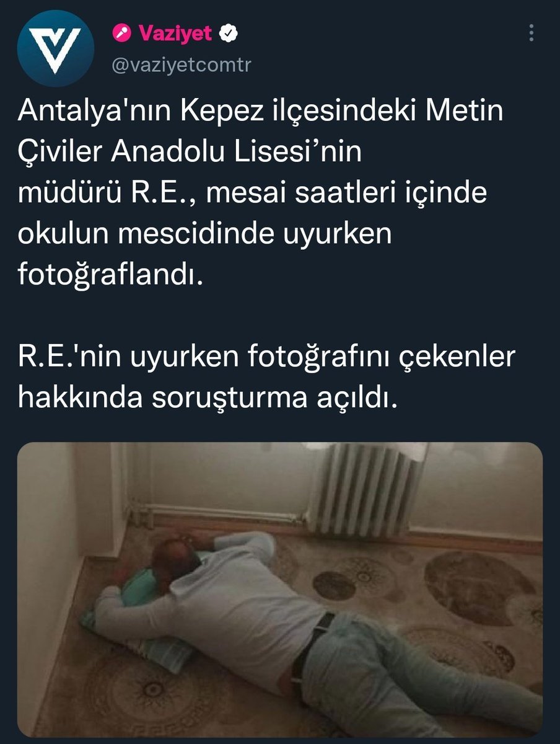560x744 pixels.
Task: Click the text okulun mescidinde uyurken
Action: tap(205, 231)
